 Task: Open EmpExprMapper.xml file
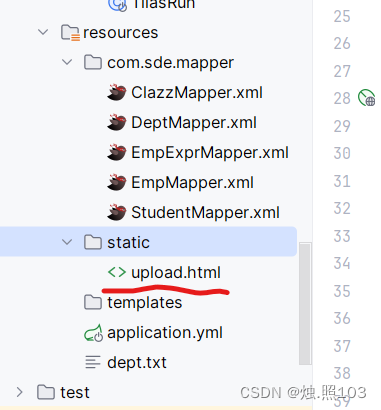tap(210, 153)
